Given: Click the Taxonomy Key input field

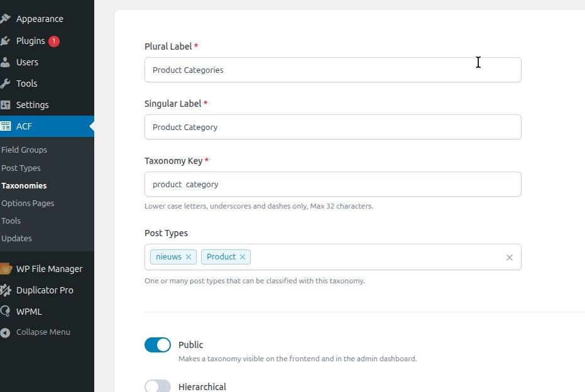Looking at the screenshot, I should 333,185.
